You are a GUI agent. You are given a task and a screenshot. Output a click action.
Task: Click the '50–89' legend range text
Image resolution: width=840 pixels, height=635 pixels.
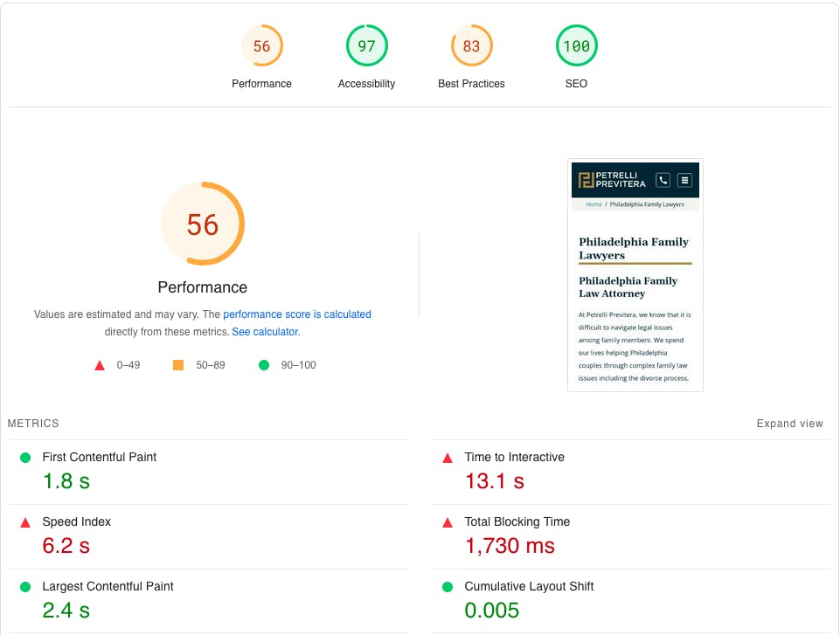(210, 365)
